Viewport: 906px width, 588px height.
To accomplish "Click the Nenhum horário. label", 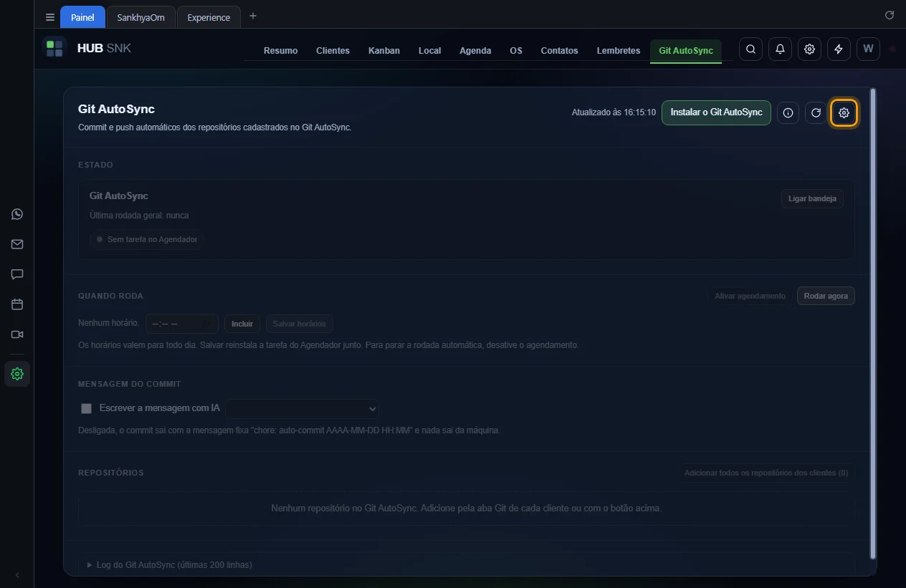I will (108, 324).
